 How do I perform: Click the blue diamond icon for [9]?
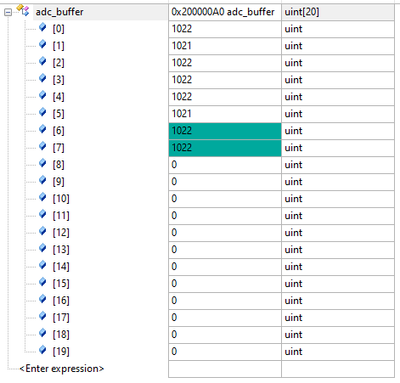[x=43, y=180]
